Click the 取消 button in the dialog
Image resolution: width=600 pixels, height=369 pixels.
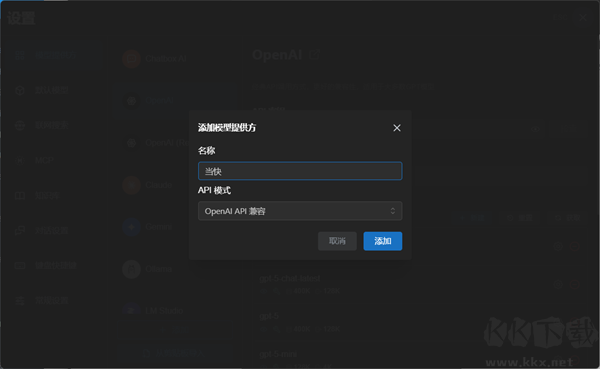(x=337, y=241)
